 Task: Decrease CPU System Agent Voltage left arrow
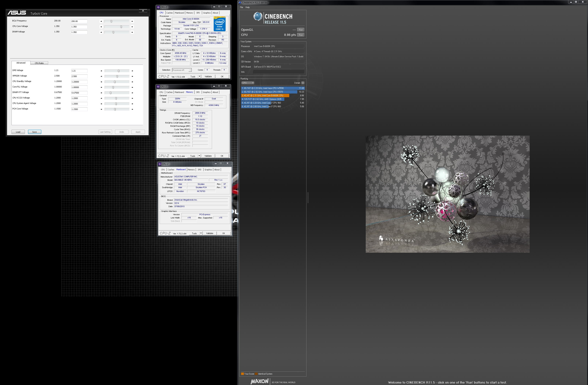(x=101, y=104)
